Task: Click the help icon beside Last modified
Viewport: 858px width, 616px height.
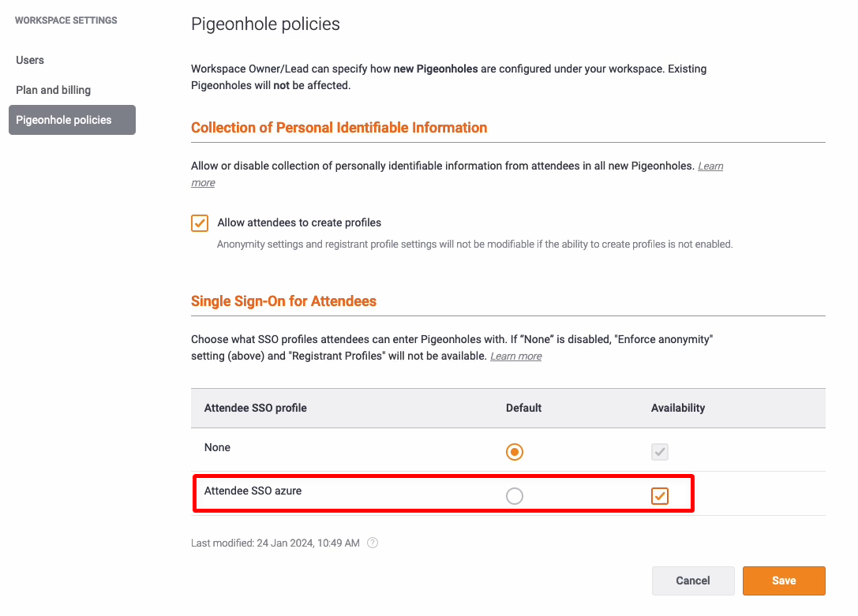Action: pyautogui.click(x=373, y=543)
